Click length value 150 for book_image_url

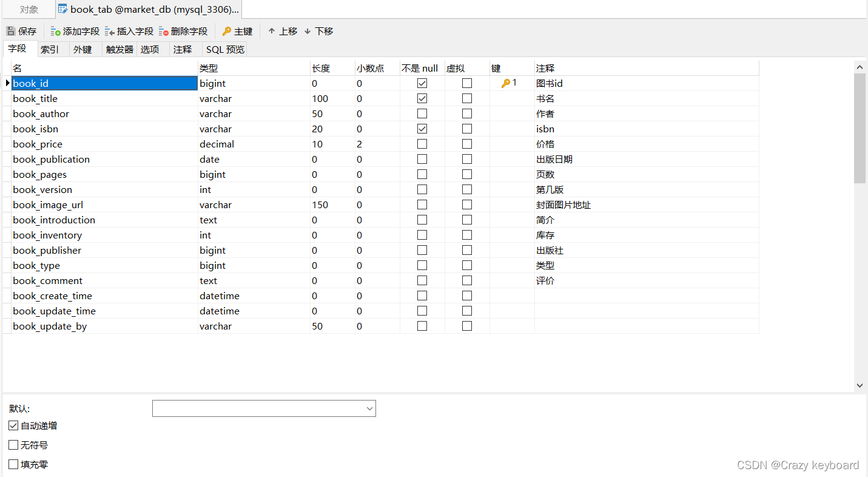pyautogui.click(x=320, y=205)
